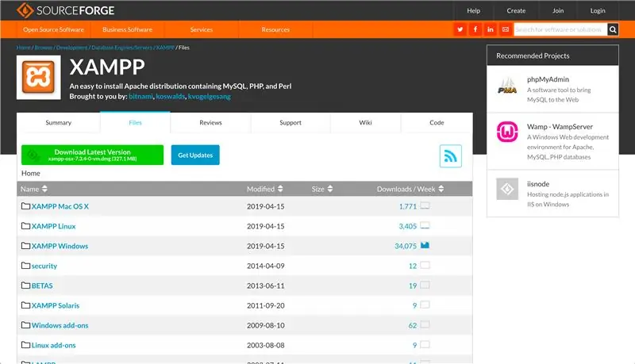Open the XAMPP Linux folder link
This screenshot has width=635, height=364.
53,226
